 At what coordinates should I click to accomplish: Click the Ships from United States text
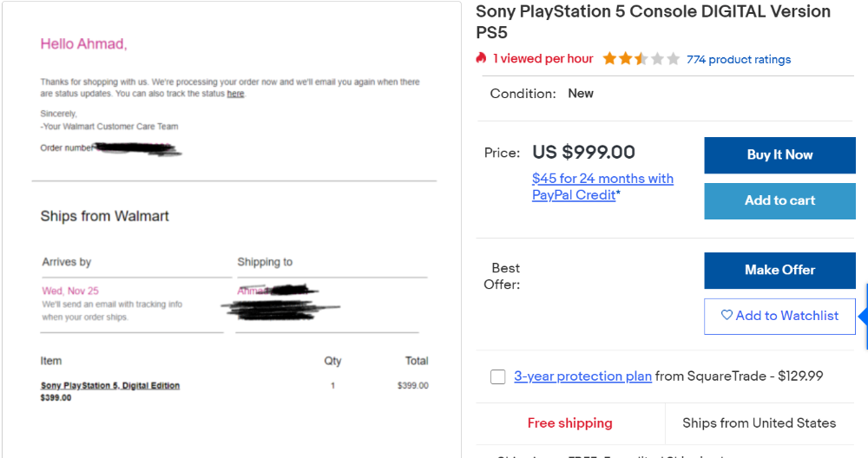pyautogui.click(x=759, y=423)
